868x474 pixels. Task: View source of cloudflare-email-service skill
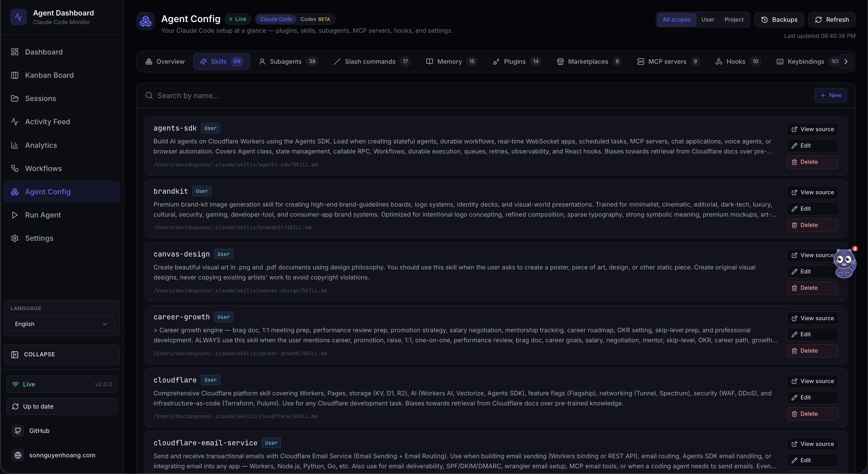tap(812, 444)
